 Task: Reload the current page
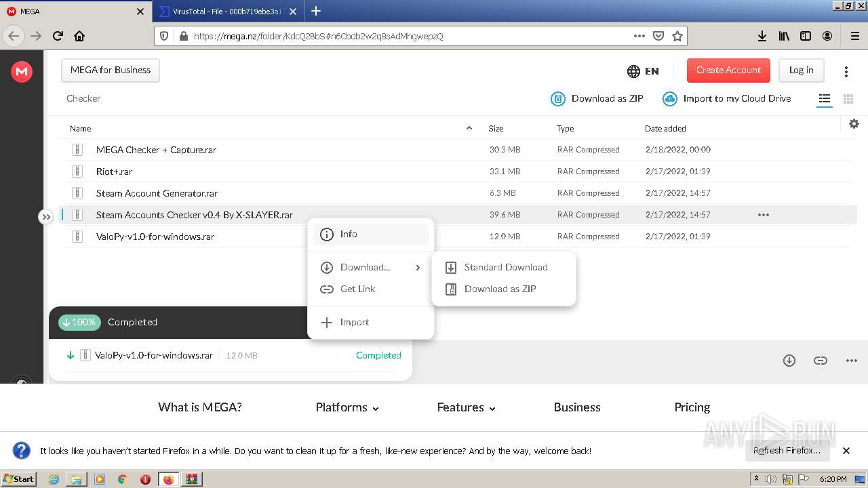click(58, 36)
